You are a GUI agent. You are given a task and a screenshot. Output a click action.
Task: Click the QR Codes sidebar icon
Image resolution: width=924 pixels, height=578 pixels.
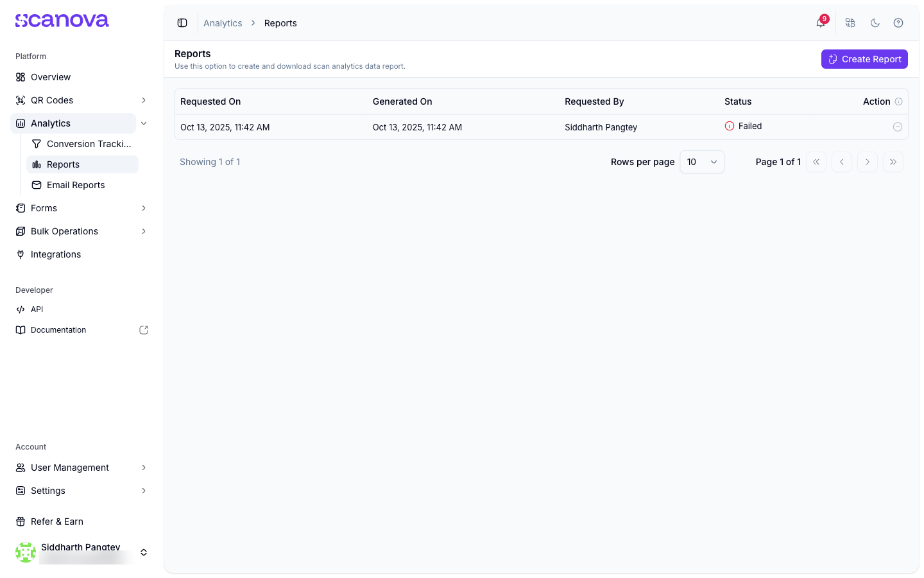[21, 100]
